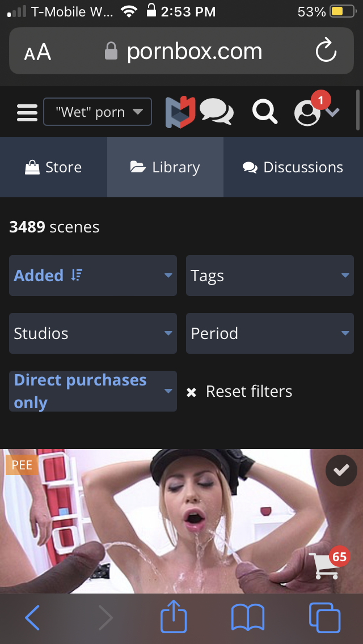The image size is (363, 644).
Task: Tap the address bar URL field
Action: (181, 52)
